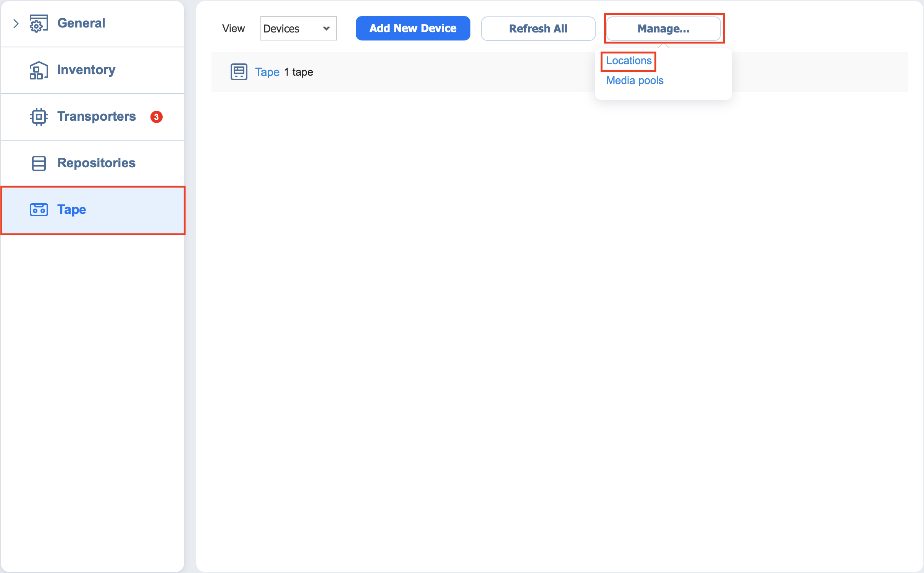The image size is (924, 573).
Task: Click the Add New Device button
Action: [413, 28]
